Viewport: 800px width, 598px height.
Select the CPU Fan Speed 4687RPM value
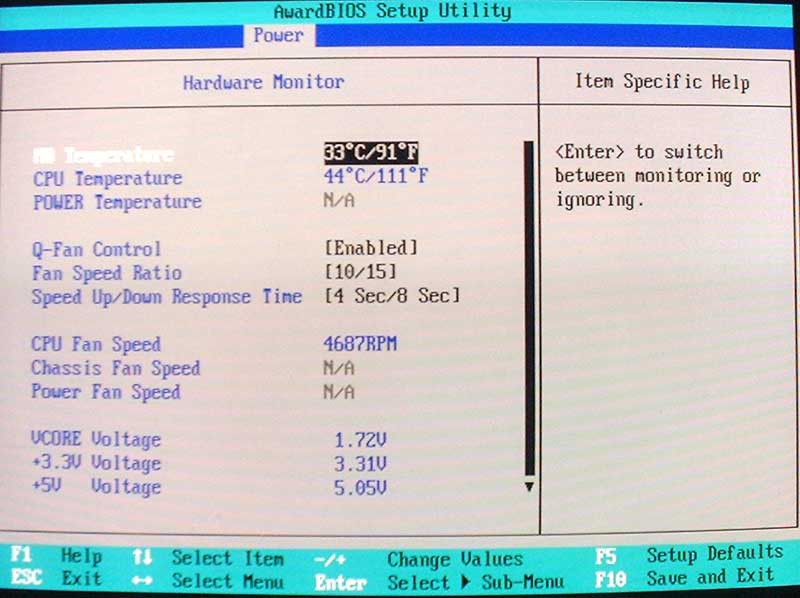360,344
